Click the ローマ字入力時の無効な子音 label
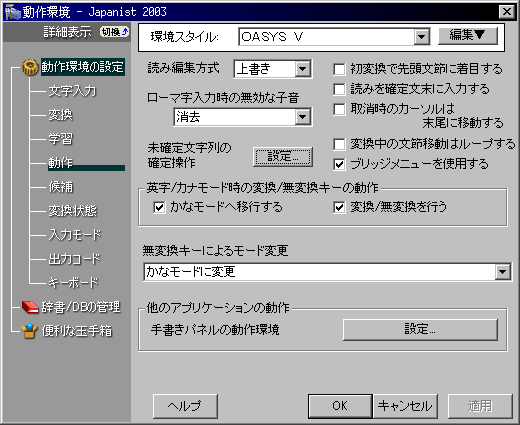This screenshot has height=425, width=520. [x=223, y=97]
